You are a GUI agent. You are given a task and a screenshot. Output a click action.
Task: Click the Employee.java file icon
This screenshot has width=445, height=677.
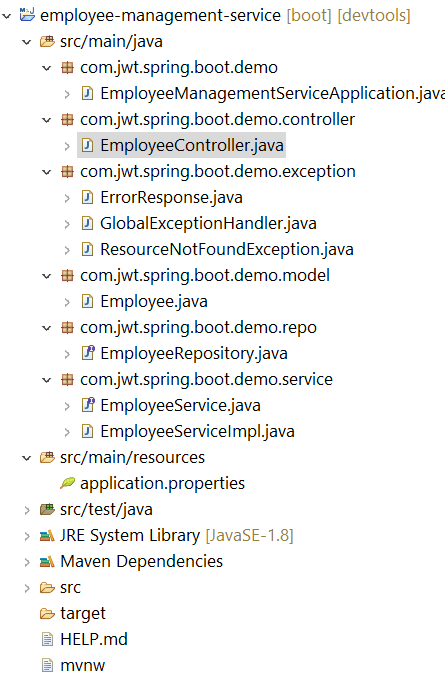87,301
